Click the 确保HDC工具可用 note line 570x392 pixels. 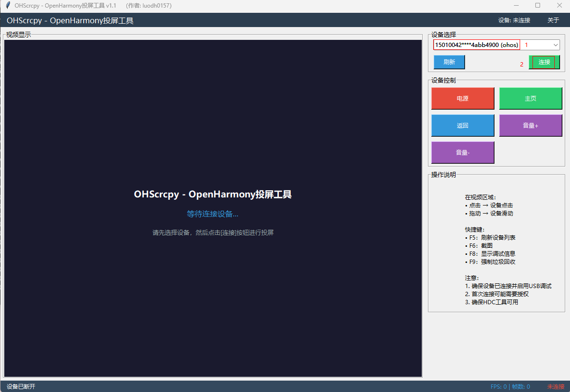[x=492, y=302]
